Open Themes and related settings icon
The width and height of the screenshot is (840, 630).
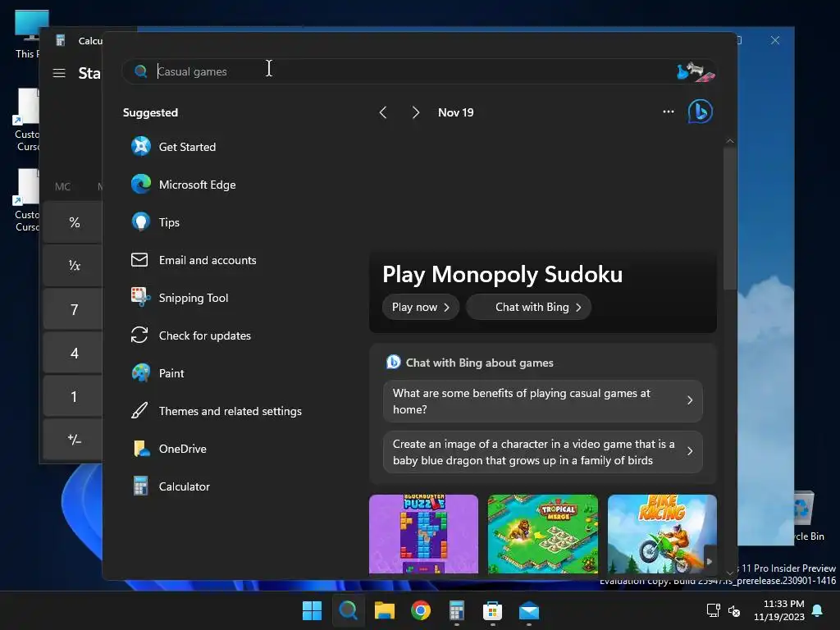(x=139, y=411)
